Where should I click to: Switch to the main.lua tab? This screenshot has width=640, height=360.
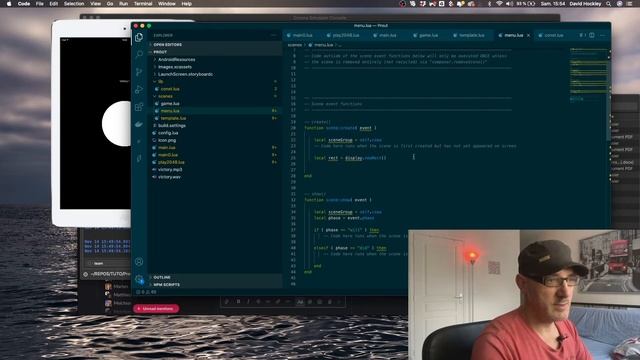click(x=387, y=36)
